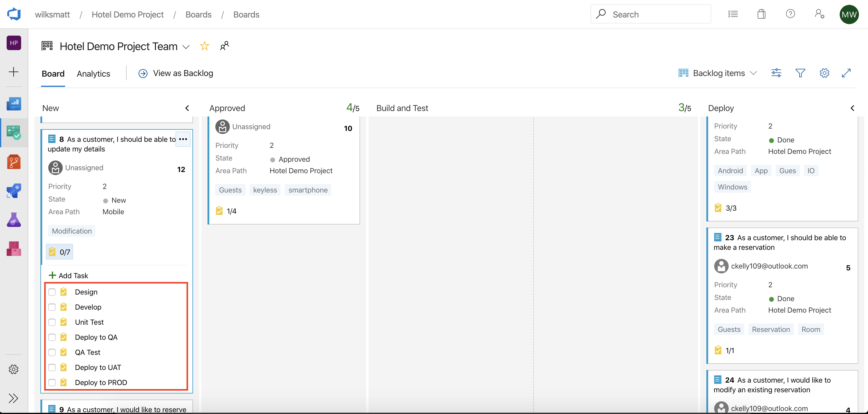Screen dimensions: 868x414
Task: Show team members via the people icon
Action: [224, 46]
